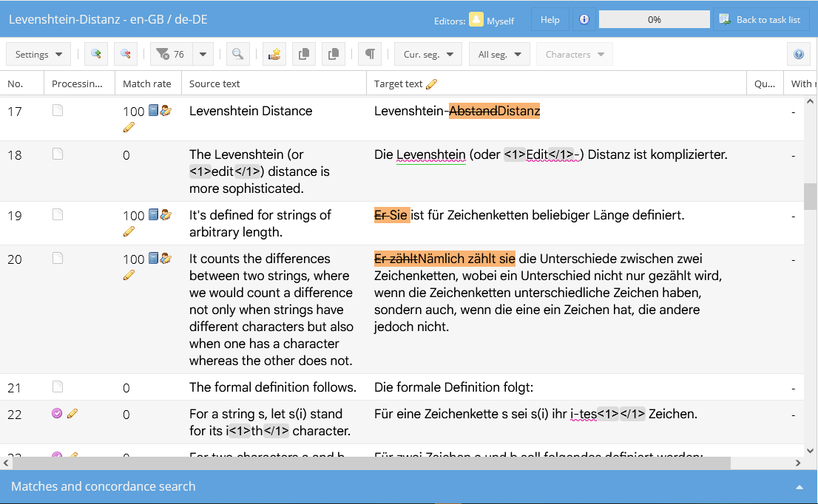Image resolution: width=818 pixels, height=504 pixels.
Task: Click the purple checkmark status in row 22
Action: [x=58, y=413]
